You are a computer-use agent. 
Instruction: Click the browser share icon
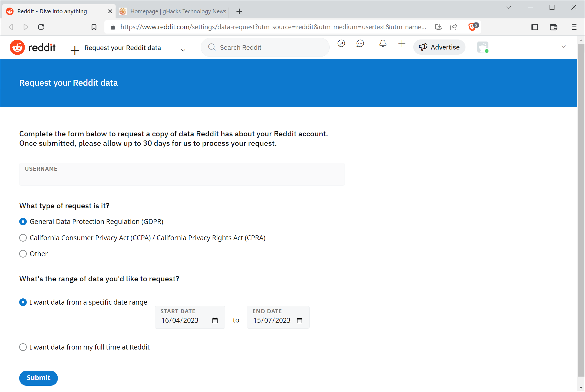tap(454, 27)
